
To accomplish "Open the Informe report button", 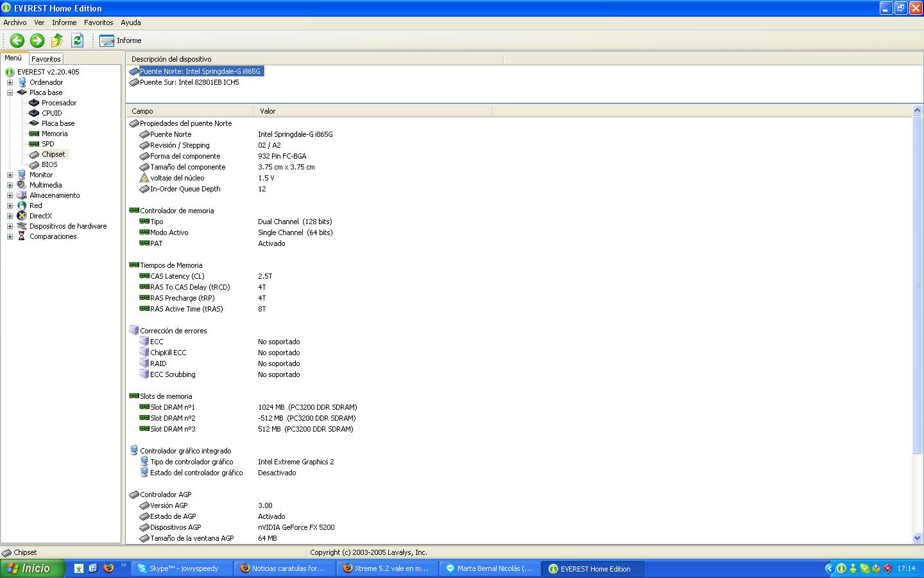I will (x=121, y=40).
